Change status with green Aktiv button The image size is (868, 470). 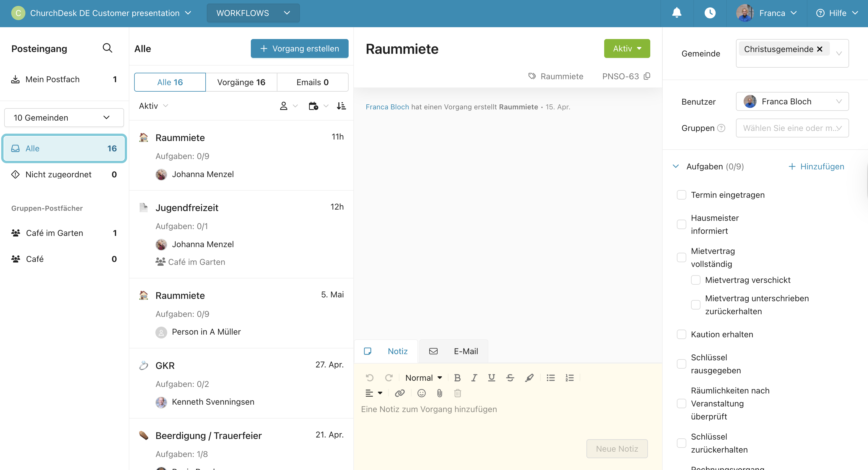pyautogui.click(x=627, y=48)
